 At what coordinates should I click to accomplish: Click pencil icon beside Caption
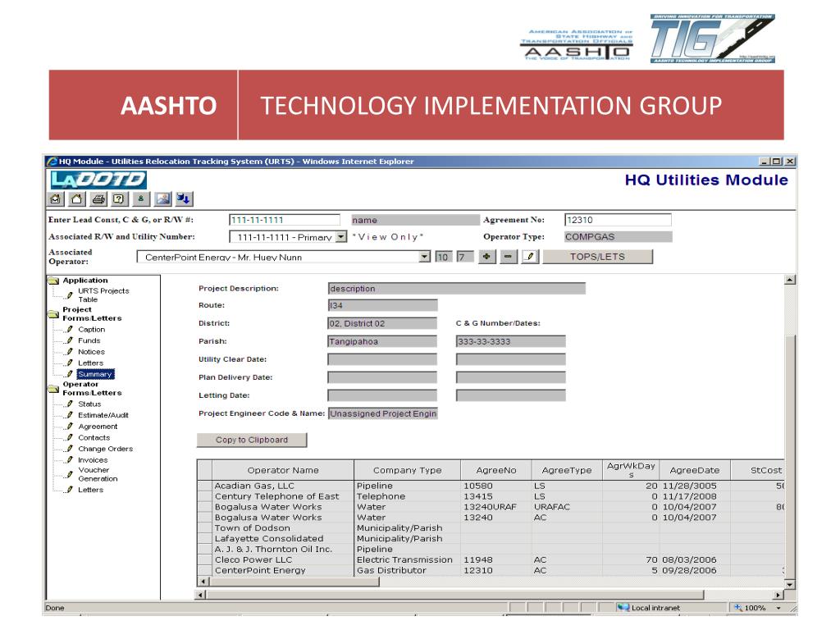70,330
